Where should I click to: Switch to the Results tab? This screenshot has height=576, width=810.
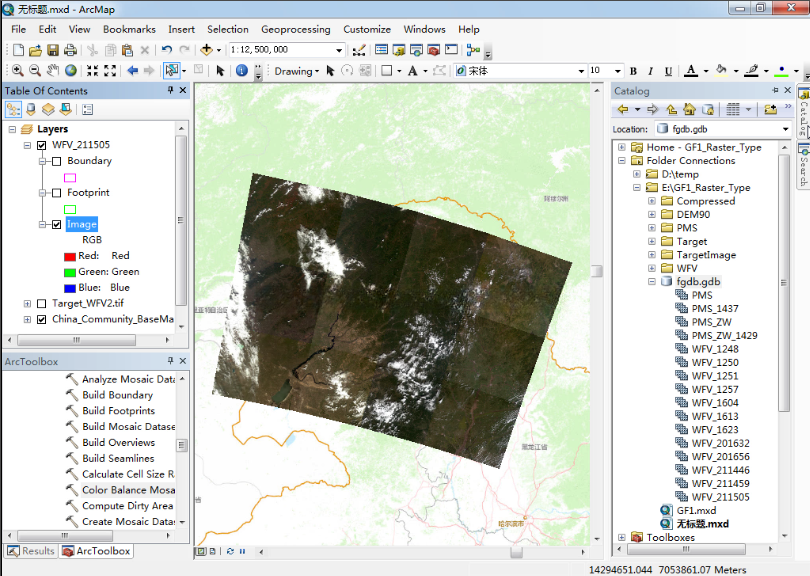31,551
